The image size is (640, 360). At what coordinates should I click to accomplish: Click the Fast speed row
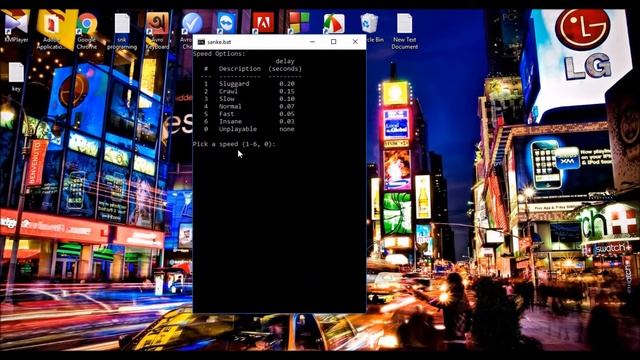249,114
